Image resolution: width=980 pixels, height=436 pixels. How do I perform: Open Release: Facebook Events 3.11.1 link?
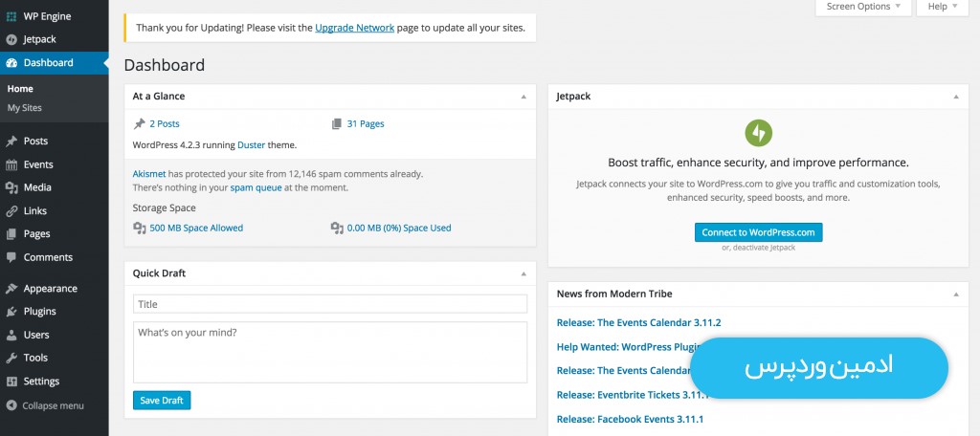[630, 419]
